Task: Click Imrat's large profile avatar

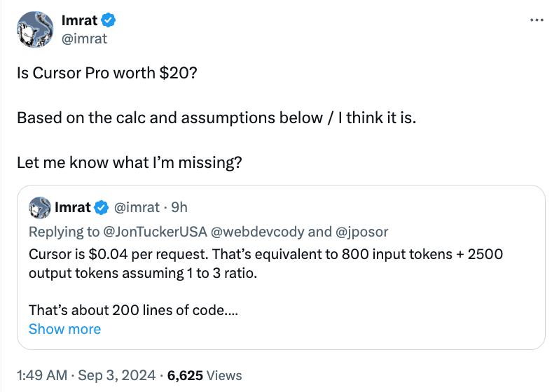Action: pyautogui.click(x=35, y=29)
